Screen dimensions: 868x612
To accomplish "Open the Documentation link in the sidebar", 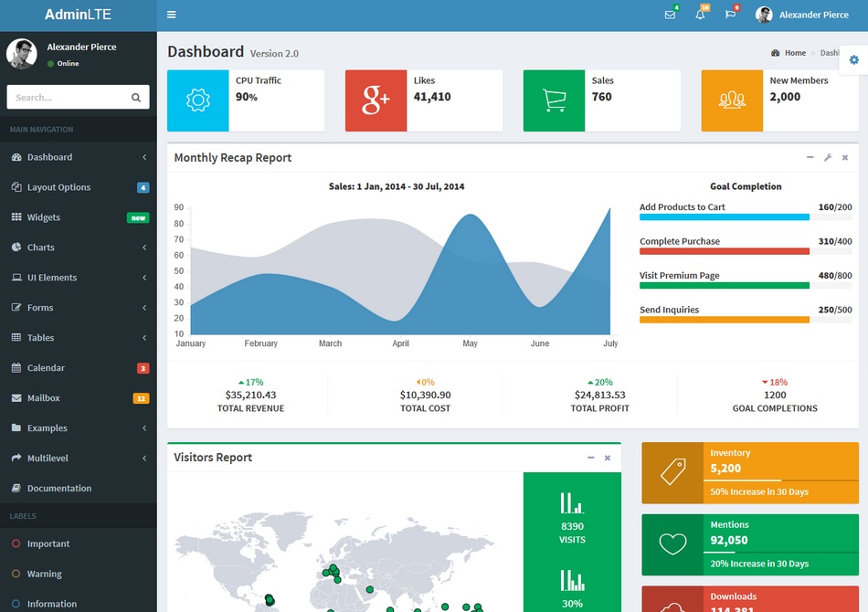I will tap(59, 488).
